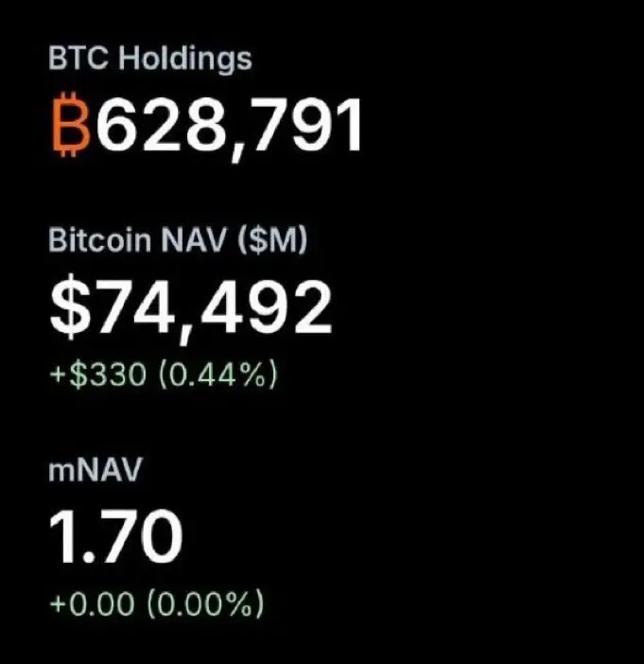Select the +$330 (0.44%) change text

click(x=164, y=375)
